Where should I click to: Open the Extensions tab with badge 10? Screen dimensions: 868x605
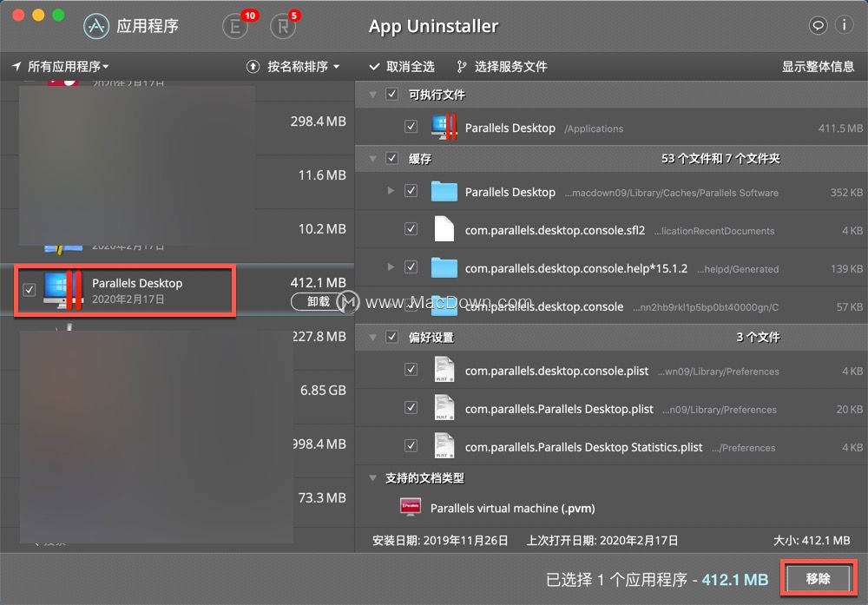click(x=235, y=27)
